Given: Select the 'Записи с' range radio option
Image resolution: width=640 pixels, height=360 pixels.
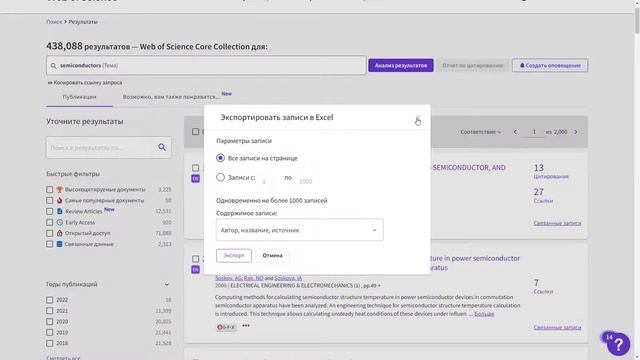Looking at the screenshot, I should (x=220, y=177).
